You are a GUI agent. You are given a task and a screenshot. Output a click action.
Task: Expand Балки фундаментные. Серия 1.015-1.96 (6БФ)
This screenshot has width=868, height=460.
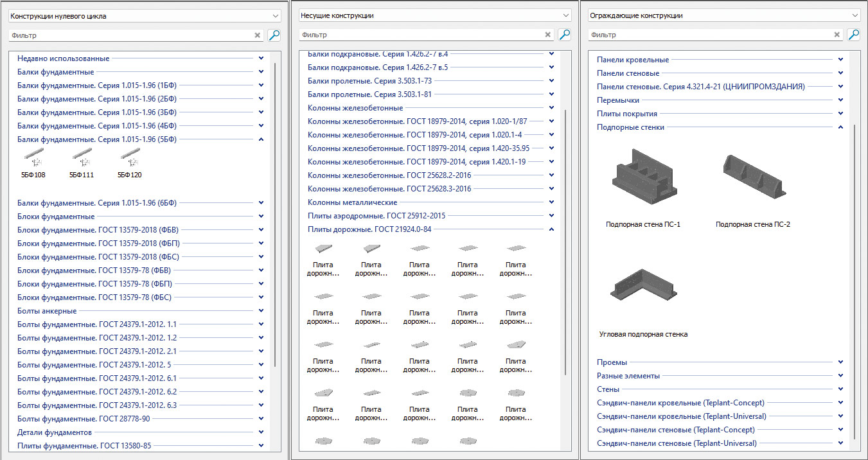261,203
